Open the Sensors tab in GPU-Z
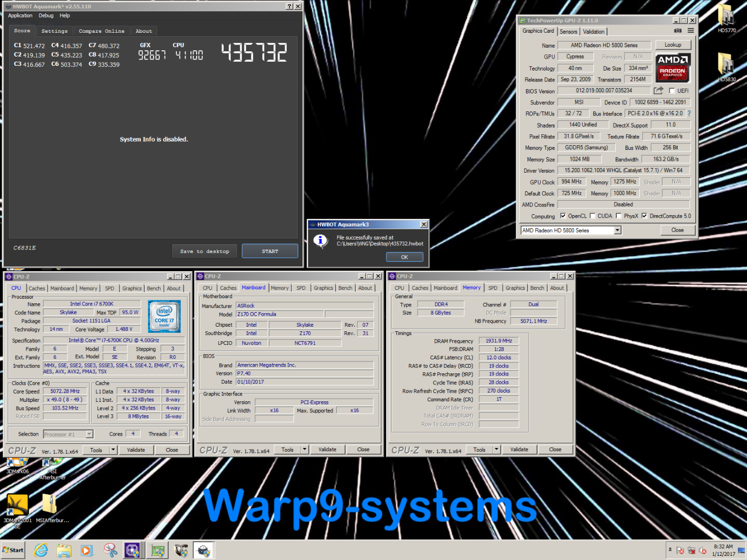Image resolution: width=747 pixels, height=560 pixels. pos(569,32)
